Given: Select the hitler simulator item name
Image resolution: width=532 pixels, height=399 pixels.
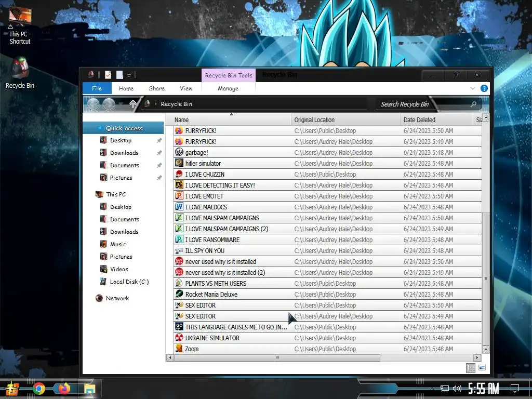Looking at the screenshot, I should 203,163.
